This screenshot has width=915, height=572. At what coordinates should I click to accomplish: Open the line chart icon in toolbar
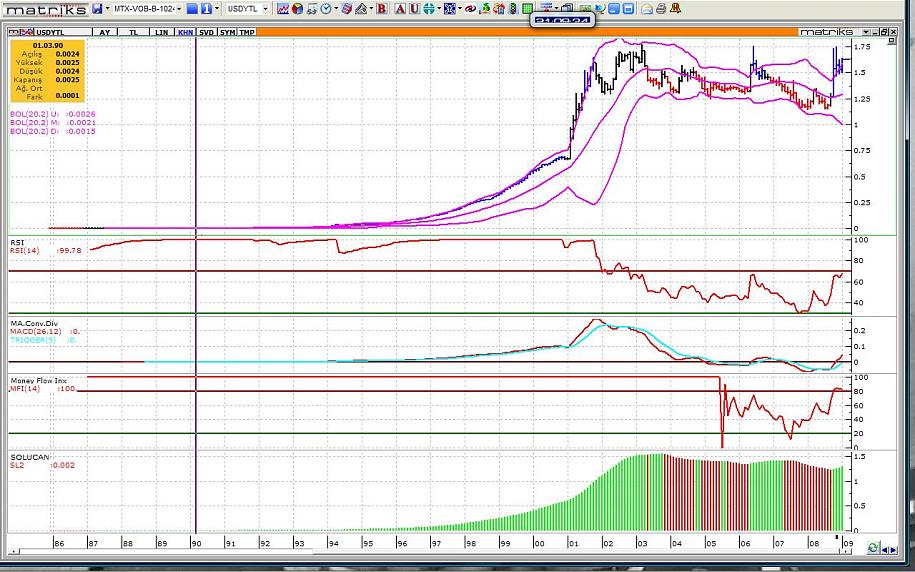click(x=283, y=9)
